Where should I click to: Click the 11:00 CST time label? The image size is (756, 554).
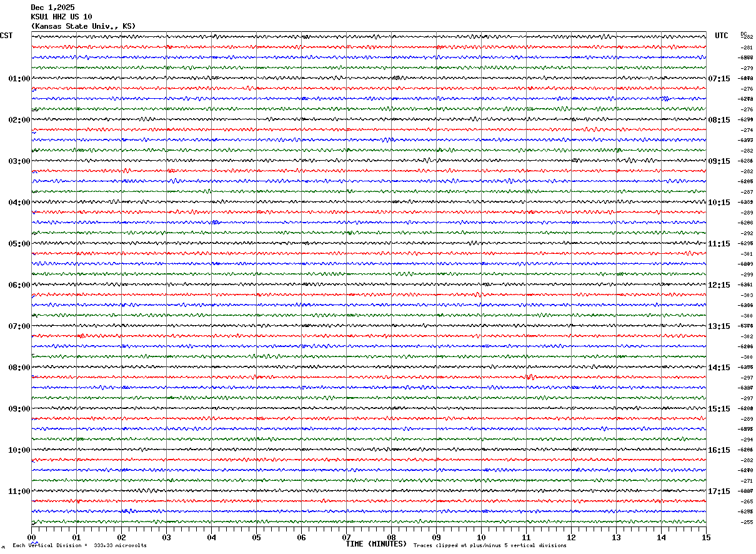tap(19, 491)
